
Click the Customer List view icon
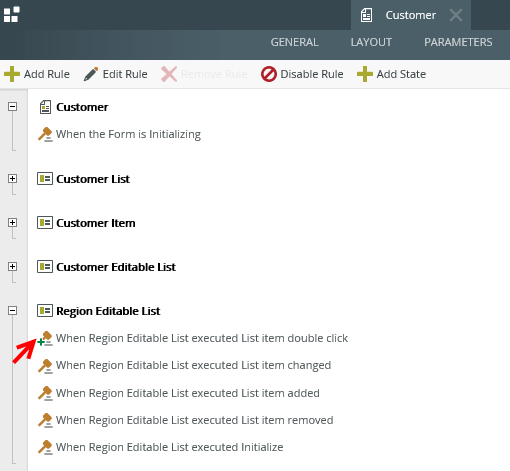45,179
